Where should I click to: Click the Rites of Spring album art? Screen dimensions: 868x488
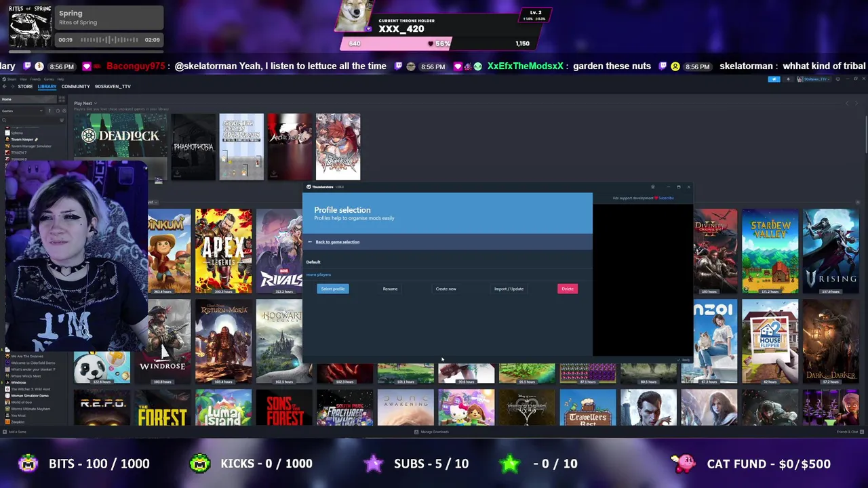click(x=31, y=28)
